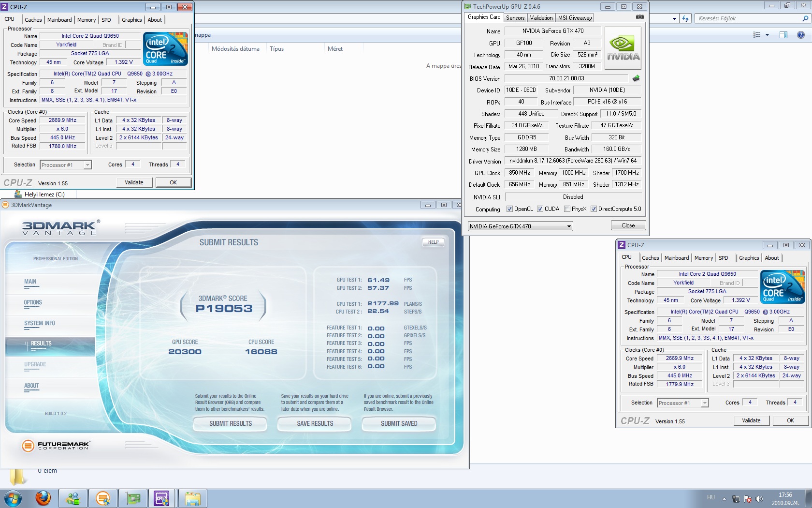The width and height of the screenshot is (812, 508).
Task: Click the GPU-Z screenshot camera icon
Action: coord(639,17)
